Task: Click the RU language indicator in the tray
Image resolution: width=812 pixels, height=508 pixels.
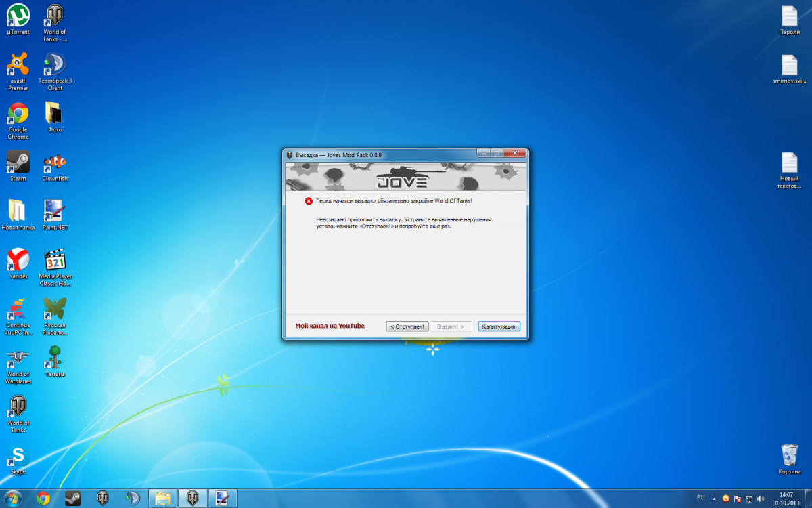Action: (700, 498)
